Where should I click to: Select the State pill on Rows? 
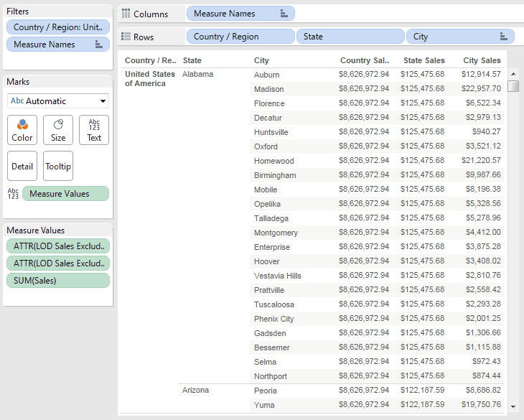pyautogui.click(x=350, y=37)
